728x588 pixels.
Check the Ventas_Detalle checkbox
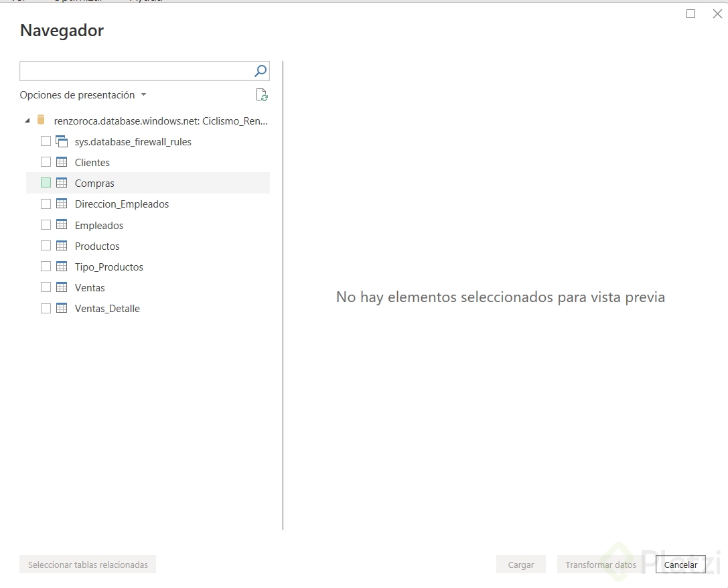[45, 308]
